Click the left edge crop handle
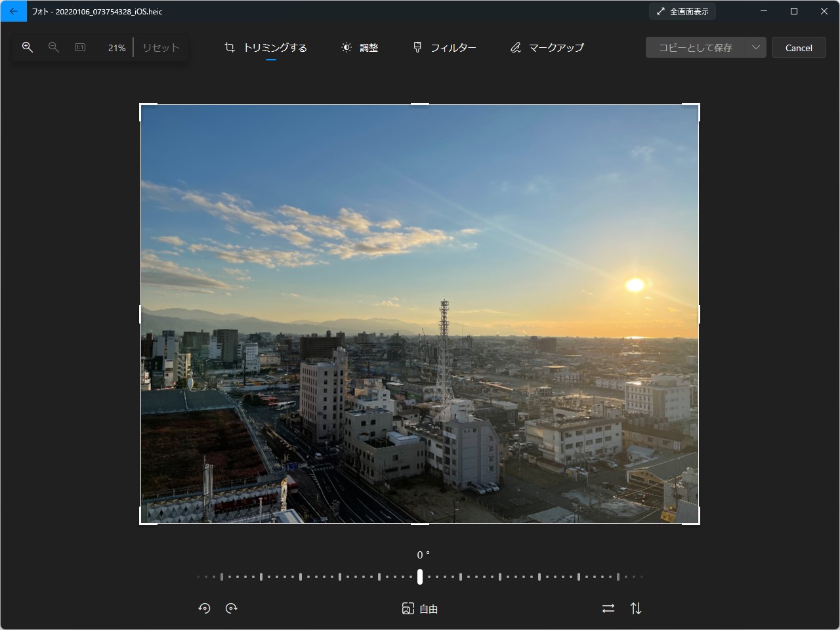 (140, 314)
